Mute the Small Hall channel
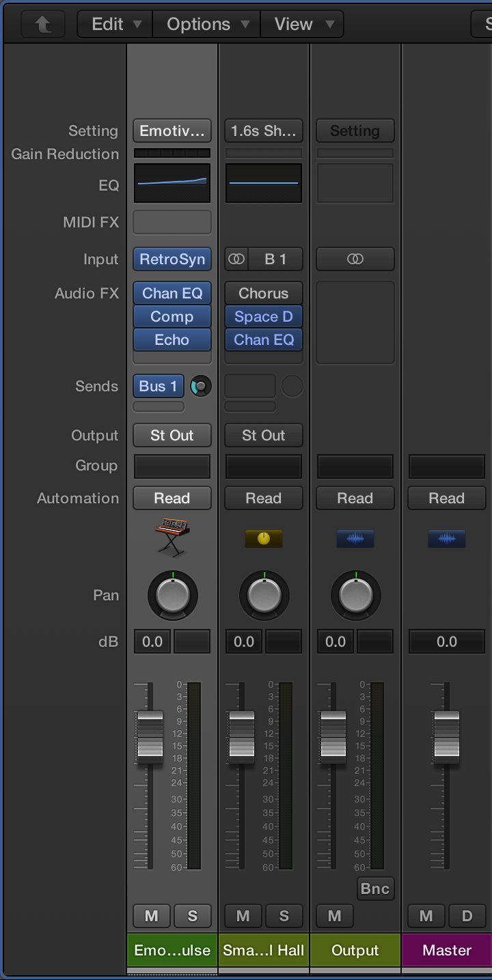 point(243,916)
